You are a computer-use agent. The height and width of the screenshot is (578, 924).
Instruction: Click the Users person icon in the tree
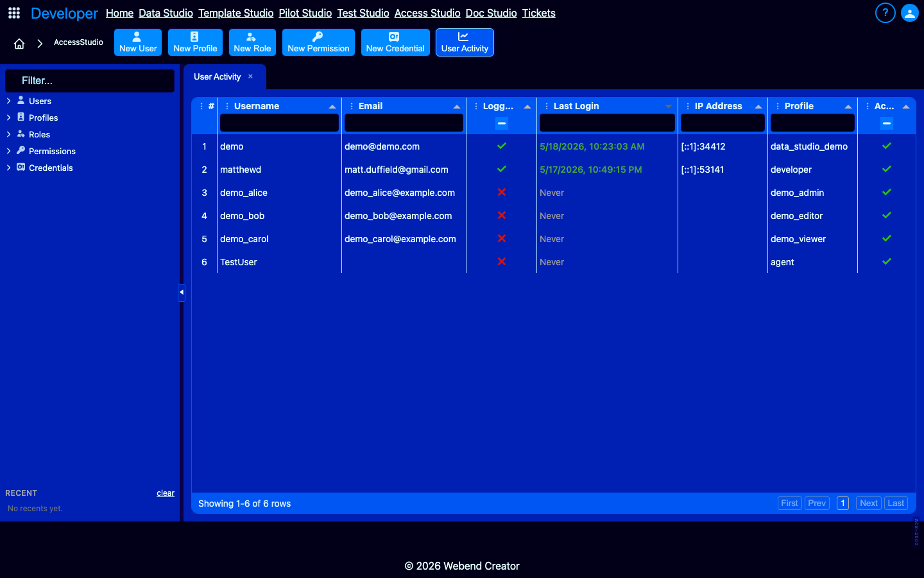(x=21, y=100)
